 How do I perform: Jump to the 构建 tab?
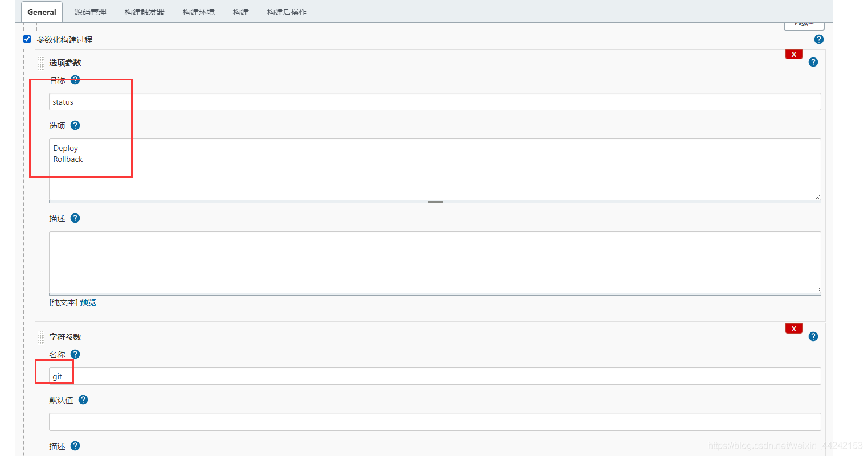(x=240, y=12)
